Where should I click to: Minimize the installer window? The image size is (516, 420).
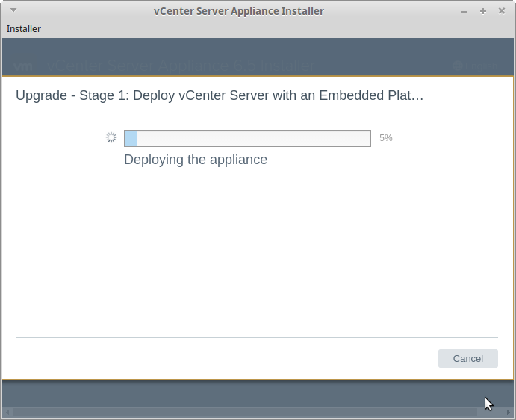point(464,11)
